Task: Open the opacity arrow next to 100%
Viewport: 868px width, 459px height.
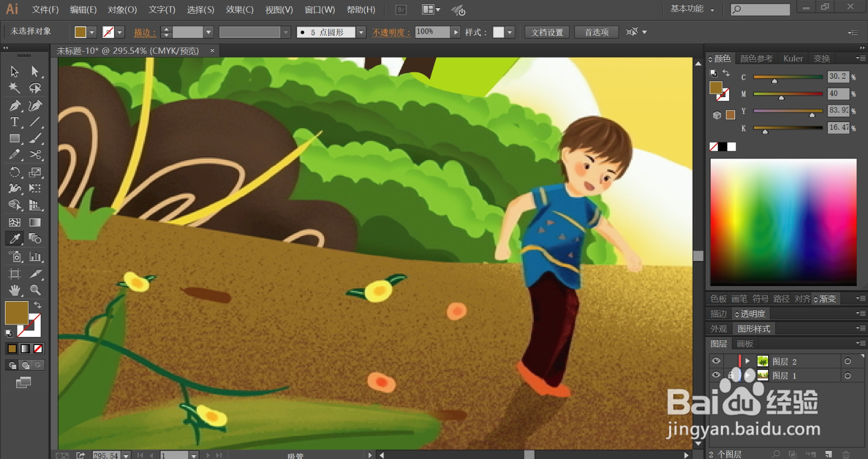Action: [456, 33]
